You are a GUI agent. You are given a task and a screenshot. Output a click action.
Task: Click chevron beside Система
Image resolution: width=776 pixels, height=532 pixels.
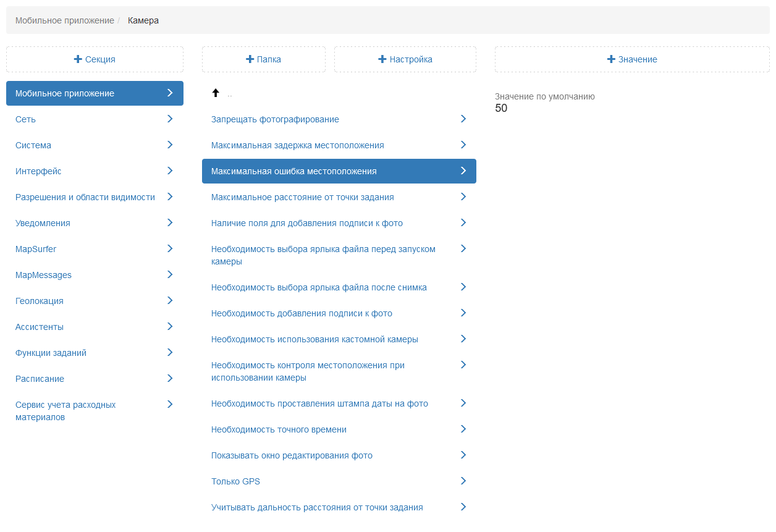click(170, 145)
